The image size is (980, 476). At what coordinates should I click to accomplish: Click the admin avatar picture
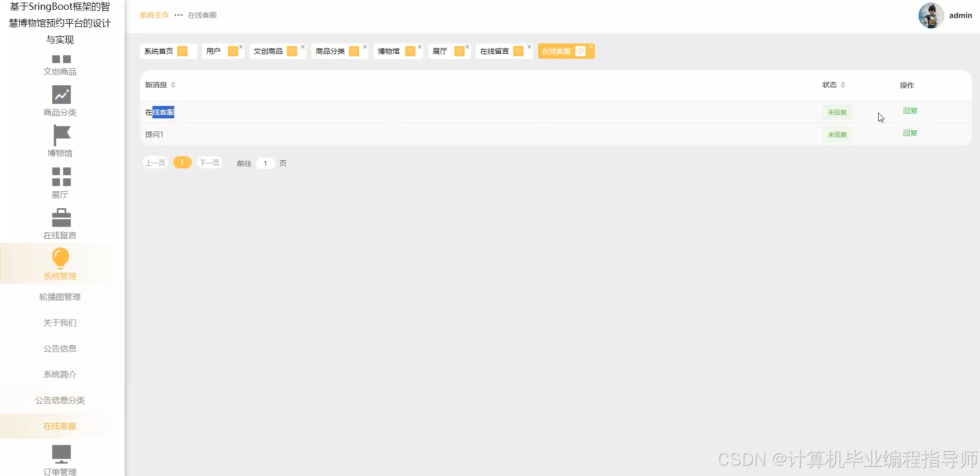(931, 16)
